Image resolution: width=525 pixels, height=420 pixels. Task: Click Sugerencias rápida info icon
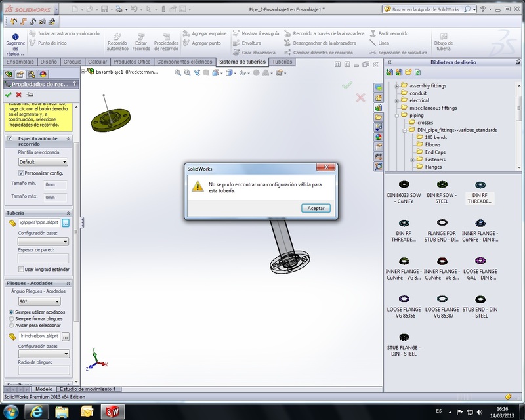click(15, 37)
